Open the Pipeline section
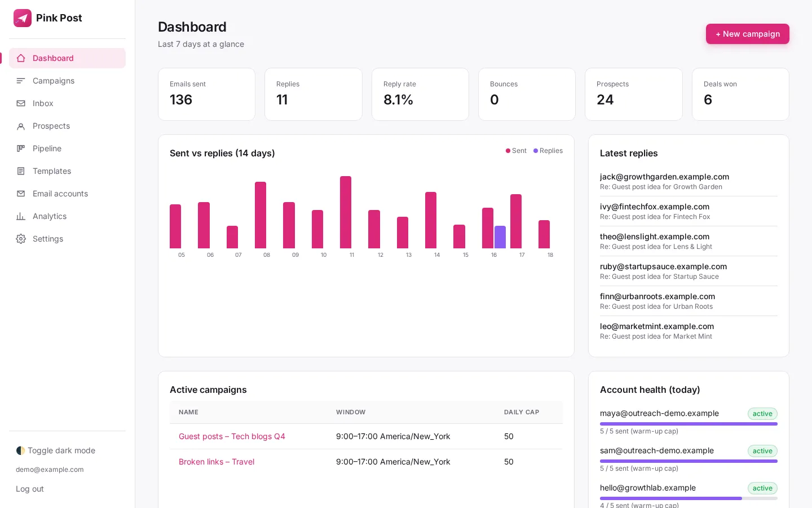Image resolution: width=812 pixels, height=508 pixels. point(67,148)
